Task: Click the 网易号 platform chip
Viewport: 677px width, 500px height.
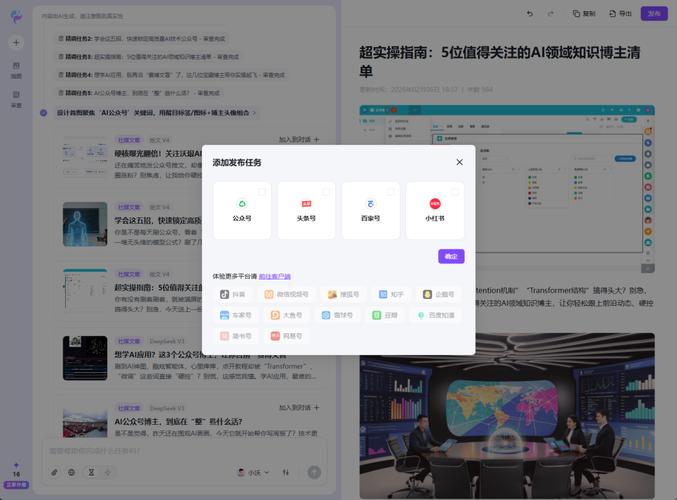Action: click(x=285, y=336)
